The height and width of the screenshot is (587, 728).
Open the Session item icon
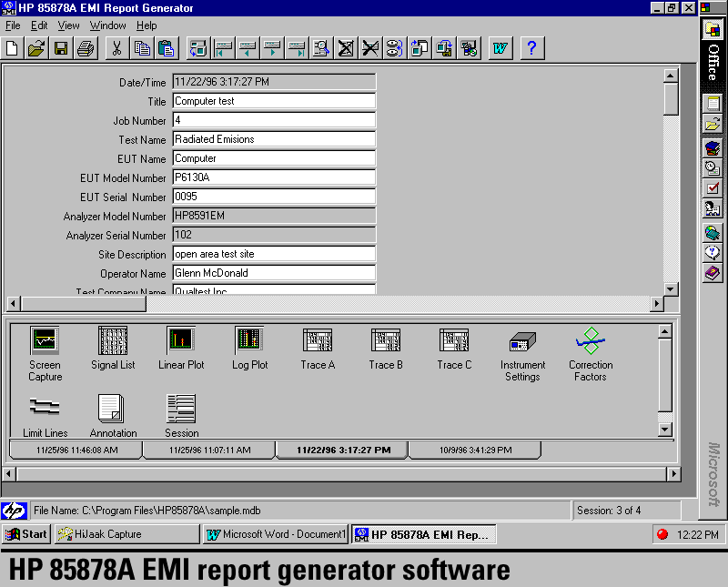click(181, 416)
